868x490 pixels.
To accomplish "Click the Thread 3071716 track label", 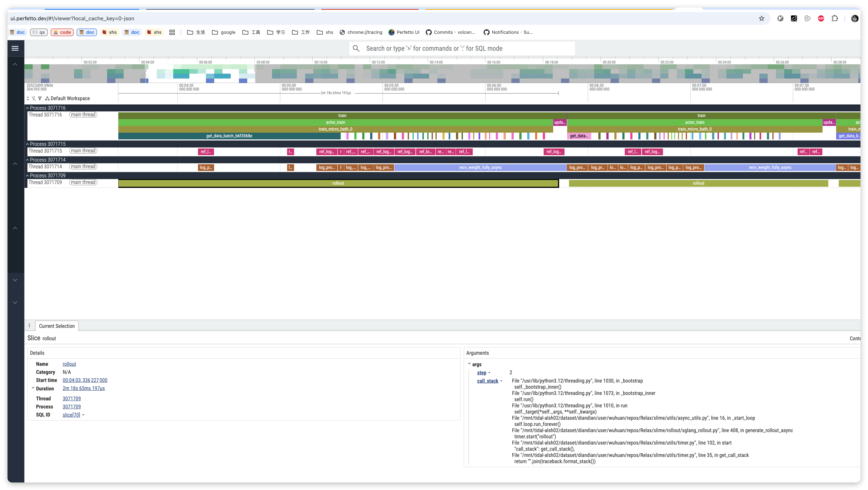I will point(45,115).
